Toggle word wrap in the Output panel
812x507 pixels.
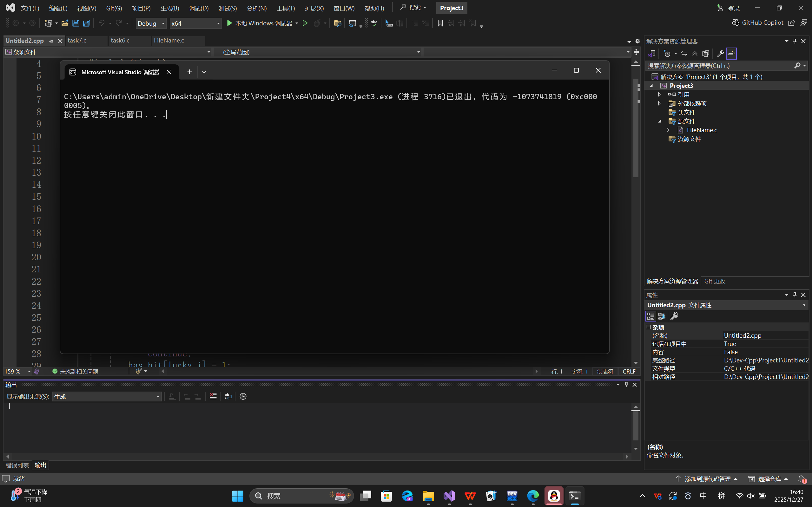228,396
